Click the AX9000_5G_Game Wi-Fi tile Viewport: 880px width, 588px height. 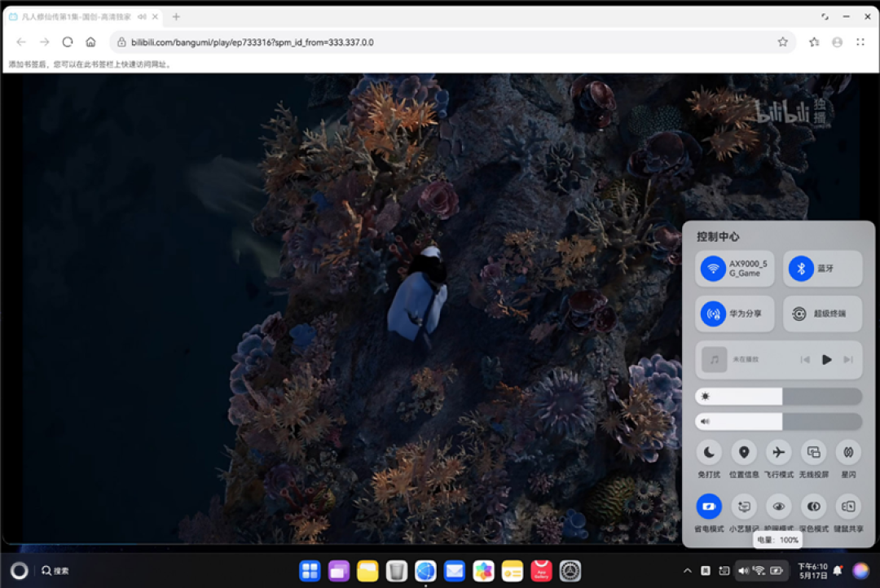(735, 268)
